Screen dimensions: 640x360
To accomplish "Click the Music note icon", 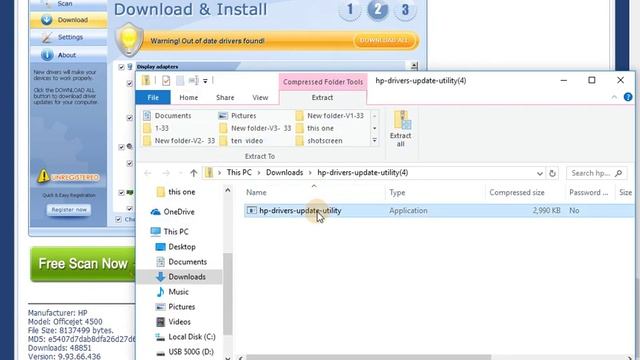I will tap(160, 292).
